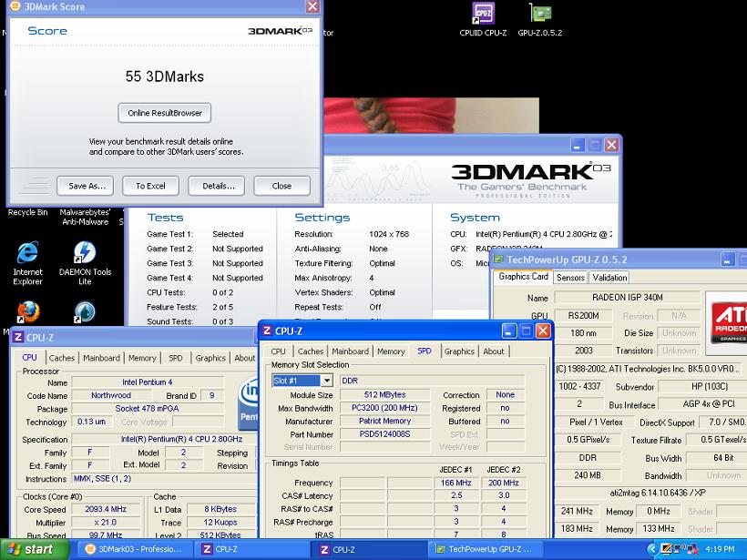The width and height of the screenshot is (747, 560).
Task: Open the Slot #1 memory slot dropdown
Action: tap(326, 381)
